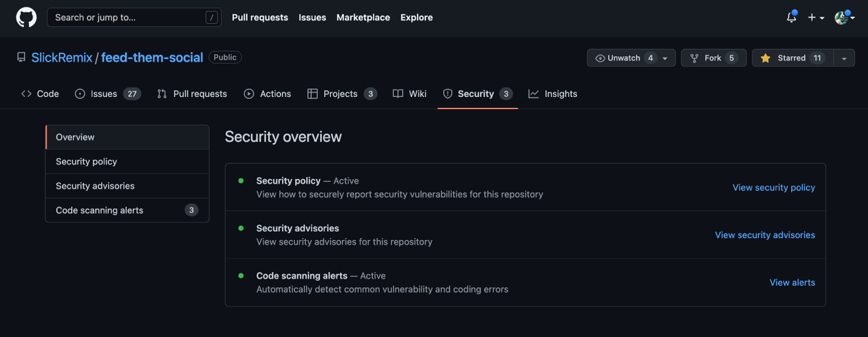Click the Fork icon button
The width and height of the screenshot is (868, 337).
(x=713, y=58)
